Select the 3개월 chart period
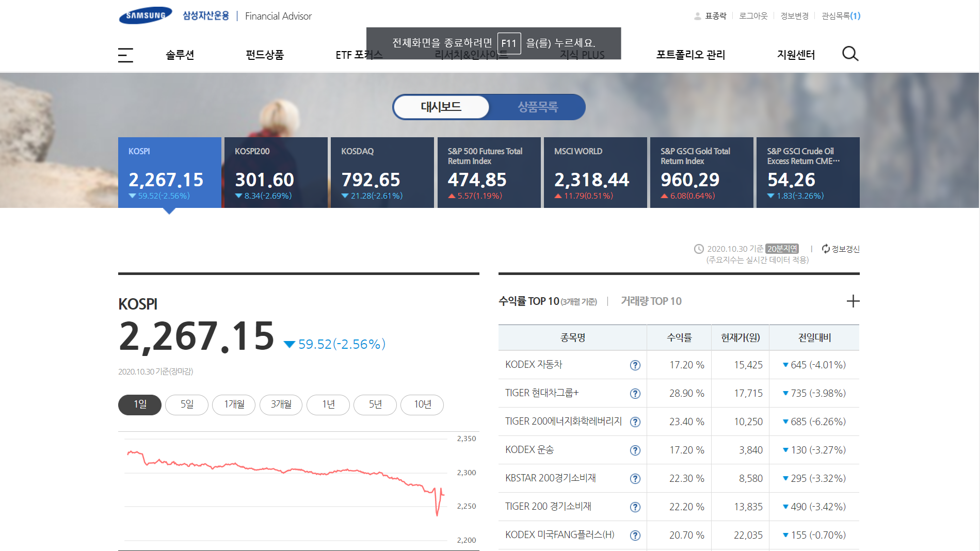The image size is (980, 551). pos(281,404)
